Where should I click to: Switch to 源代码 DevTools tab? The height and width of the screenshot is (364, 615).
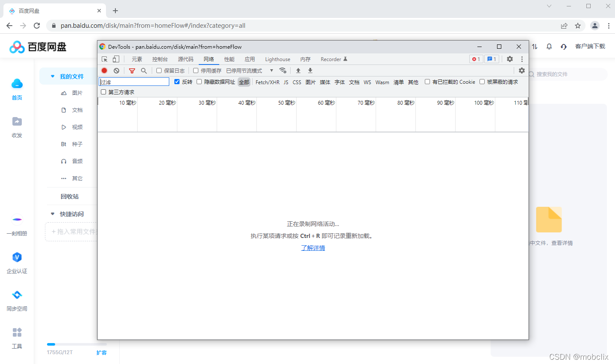coord(185,59)
